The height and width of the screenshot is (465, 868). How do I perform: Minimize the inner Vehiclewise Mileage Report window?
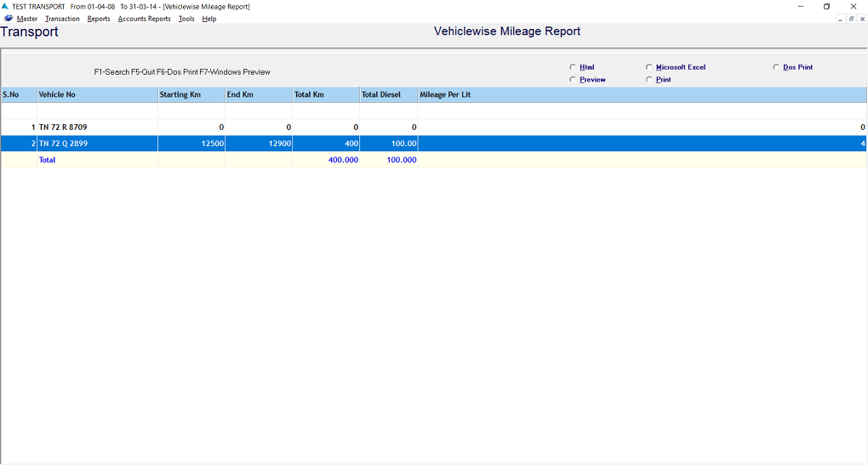pyautogui.click(x=840, y=19)
